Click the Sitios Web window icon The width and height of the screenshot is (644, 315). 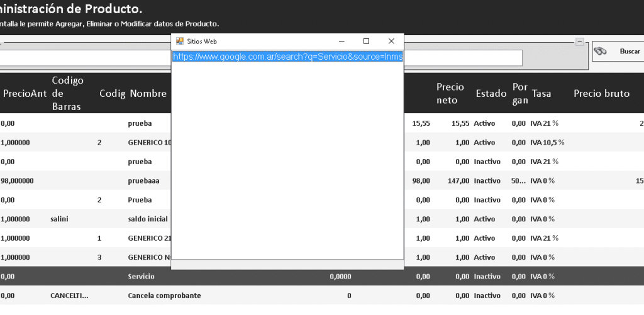tap(179, 41)
